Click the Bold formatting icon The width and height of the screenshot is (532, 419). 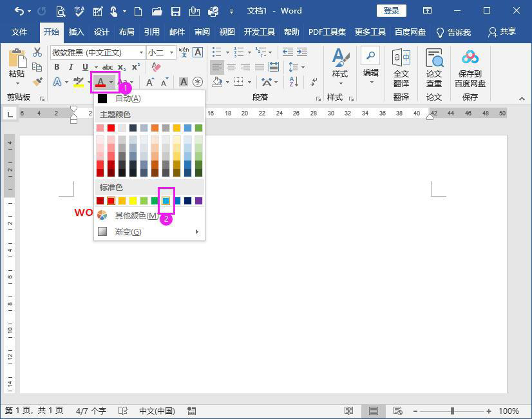point(57,67)
